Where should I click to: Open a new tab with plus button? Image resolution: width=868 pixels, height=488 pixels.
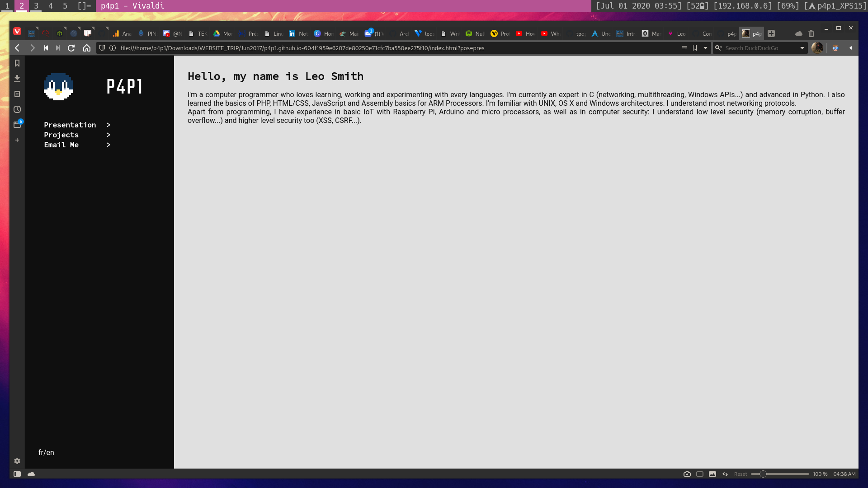[771, 33]
